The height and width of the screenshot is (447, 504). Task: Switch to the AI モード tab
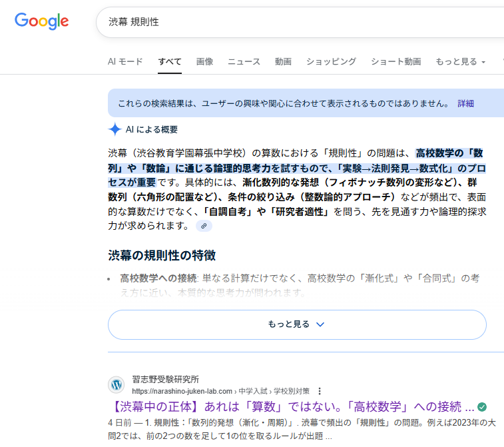click(125, 62)
